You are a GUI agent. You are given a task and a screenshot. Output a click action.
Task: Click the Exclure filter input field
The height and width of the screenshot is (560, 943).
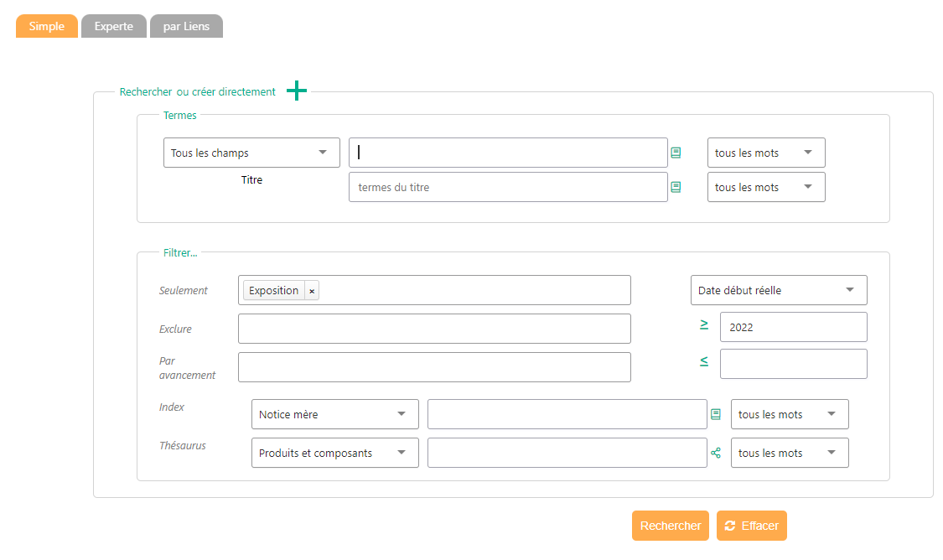point(434,329)
